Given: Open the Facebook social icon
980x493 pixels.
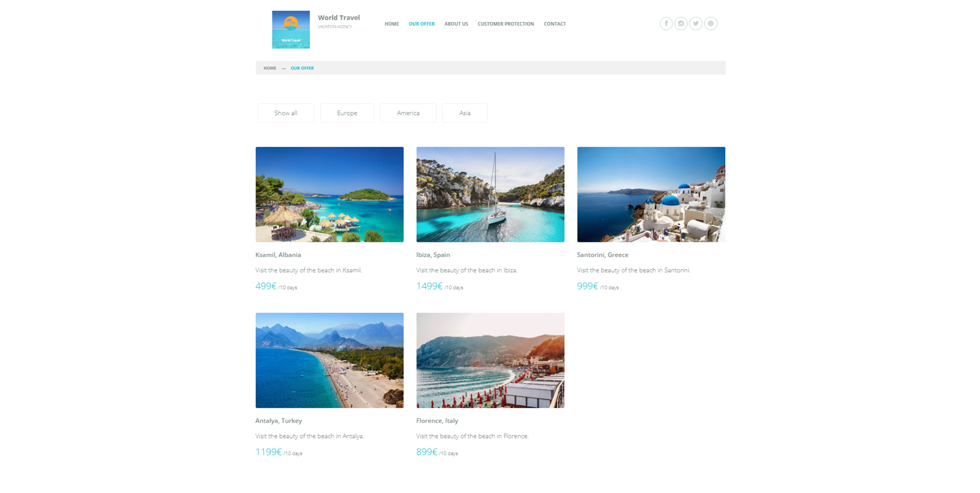Looking at the screenshot, I should [x=666, y=23].
